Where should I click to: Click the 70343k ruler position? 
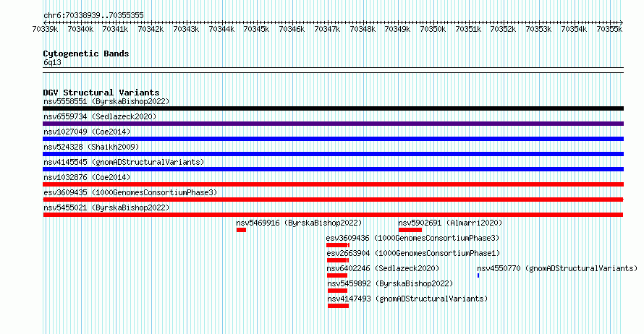pos(186,29)
